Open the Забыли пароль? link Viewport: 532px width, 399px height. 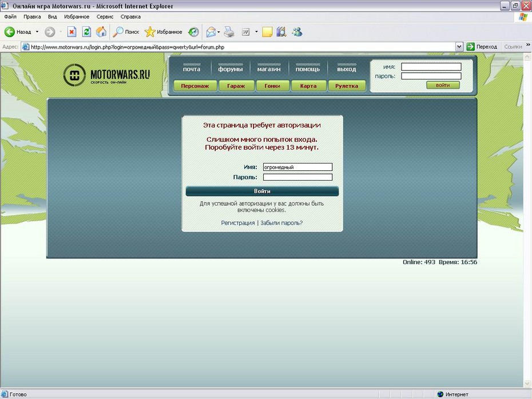(x=281, y=223)
